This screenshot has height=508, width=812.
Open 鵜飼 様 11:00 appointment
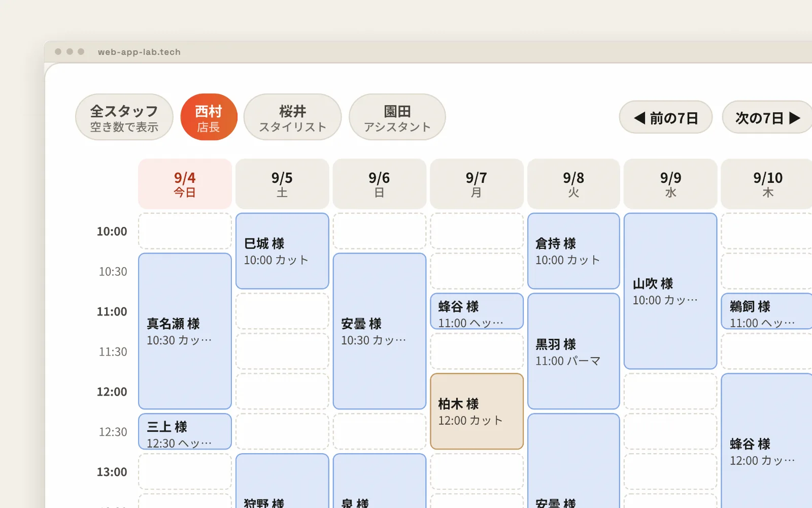coord(767,311)
